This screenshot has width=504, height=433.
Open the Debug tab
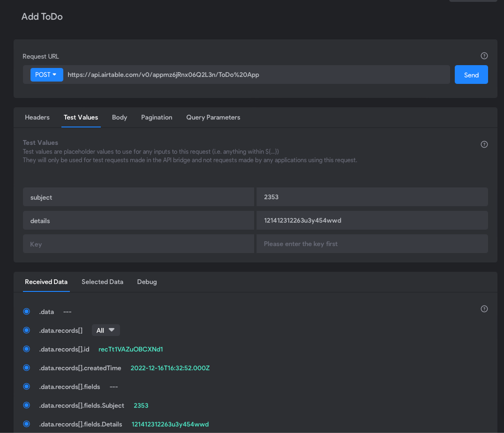coord(147,282)
